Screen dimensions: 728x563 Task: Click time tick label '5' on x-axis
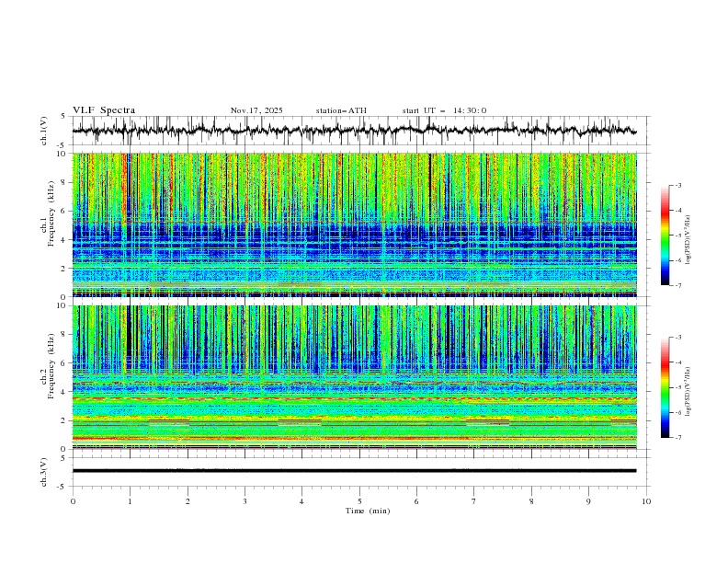[359, 501]
